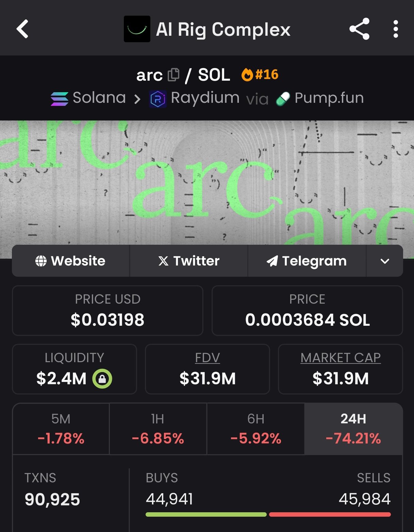The image size is (414, 532).
Task: Select the 1H timeframe tab
Action: pos(158,429)
